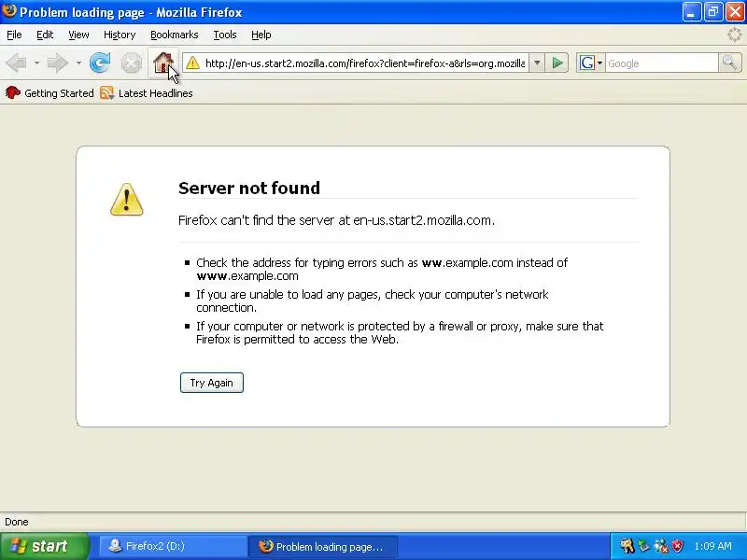Click the red shield tray icon
747x560 pixels.
click(x=678, y=546)
